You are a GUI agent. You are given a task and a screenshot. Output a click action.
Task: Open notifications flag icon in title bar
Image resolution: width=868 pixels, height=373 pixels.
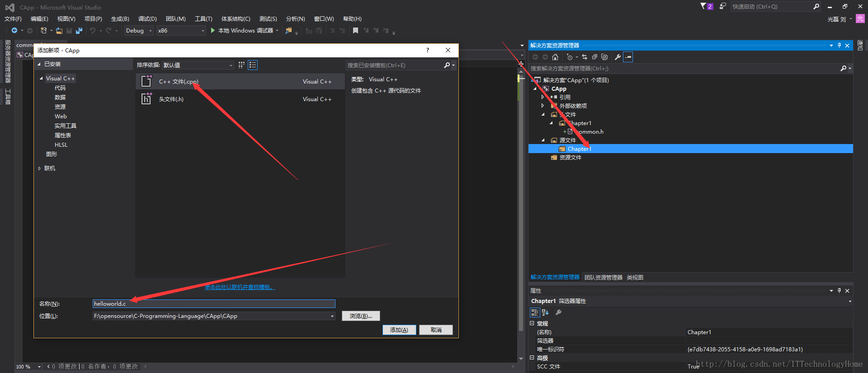pyautogui.click(x=706, y=6)
